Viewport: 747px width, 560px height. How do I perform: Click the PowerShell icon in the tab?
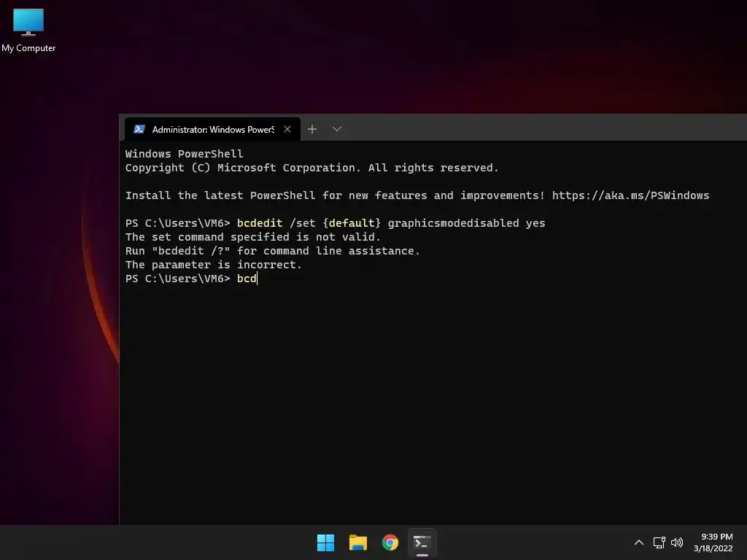click(139, 129)
